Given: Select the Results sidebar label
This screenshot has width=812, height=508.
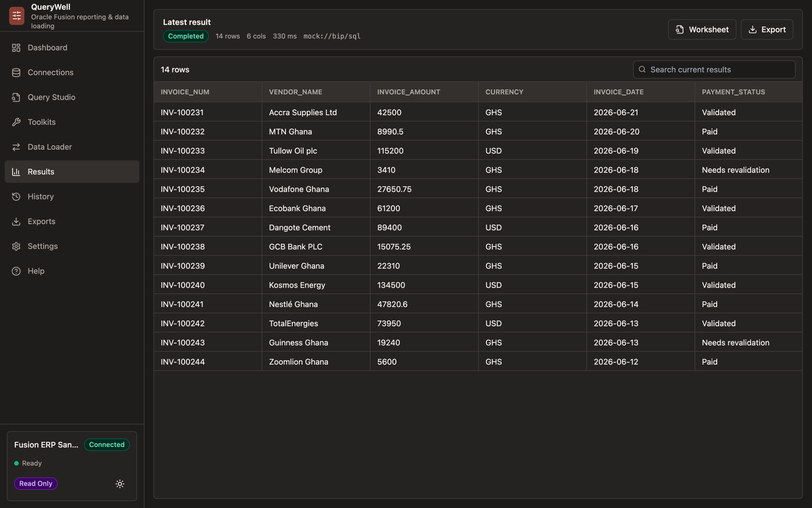Looking at the screenshot, I should [41, 172].
